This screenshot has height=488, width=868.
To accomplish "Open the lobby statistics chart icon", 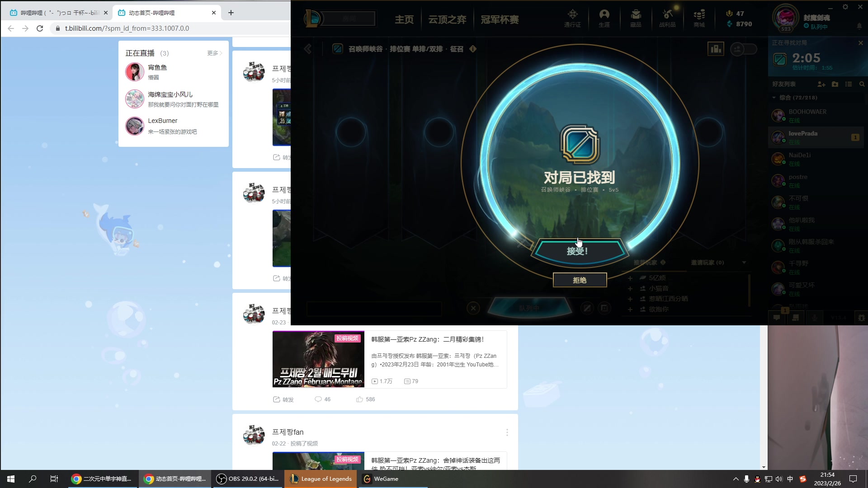I will pos(716,49).
